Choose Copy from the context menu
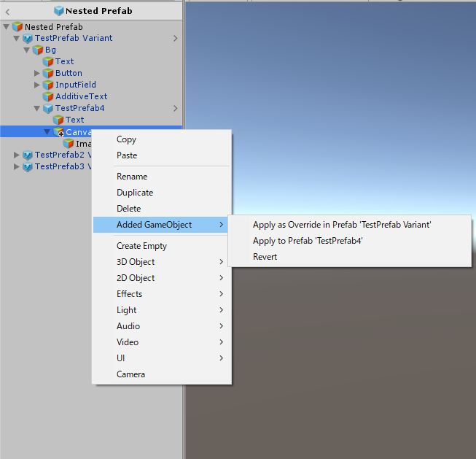 pyautogui.click(x=162, y=139)
